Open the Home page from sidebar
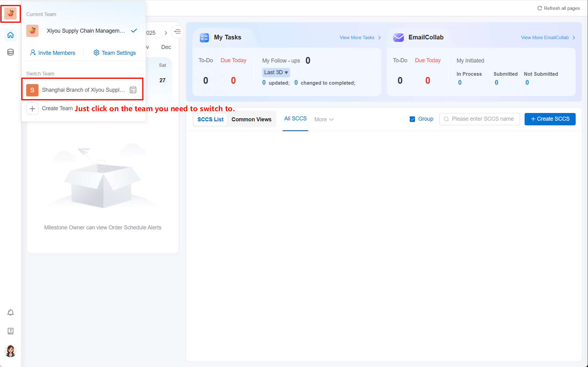The image size is (588, 367). tap(10, 35)
